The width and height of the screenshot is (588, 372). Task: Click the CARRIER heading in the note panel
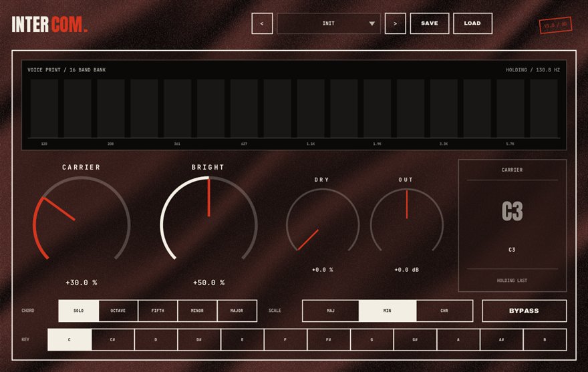point(512,170)
